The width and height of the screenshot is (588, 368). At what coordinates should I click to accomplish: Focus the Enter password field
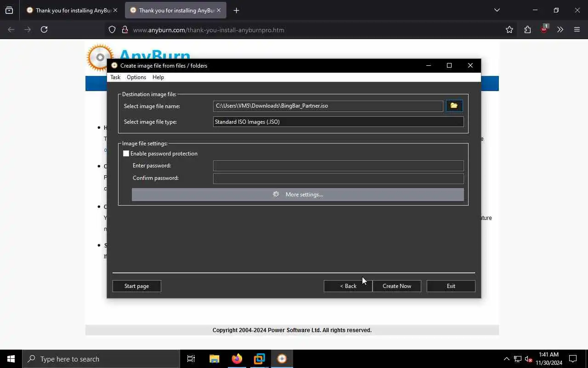tap(338, 166)
